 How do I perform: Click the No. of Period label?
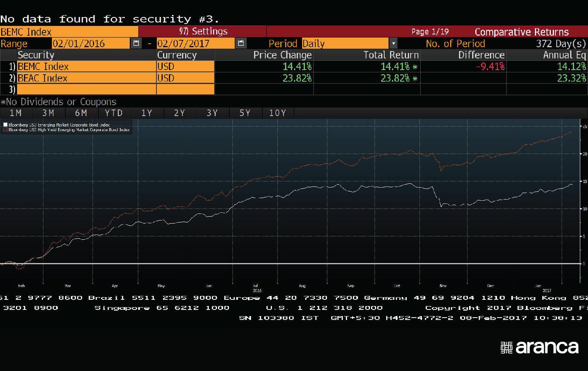point(455,43)
